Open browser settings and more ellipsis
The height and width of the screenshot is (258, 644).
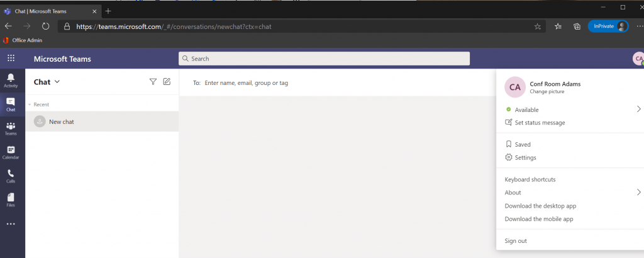click(640, 26)
